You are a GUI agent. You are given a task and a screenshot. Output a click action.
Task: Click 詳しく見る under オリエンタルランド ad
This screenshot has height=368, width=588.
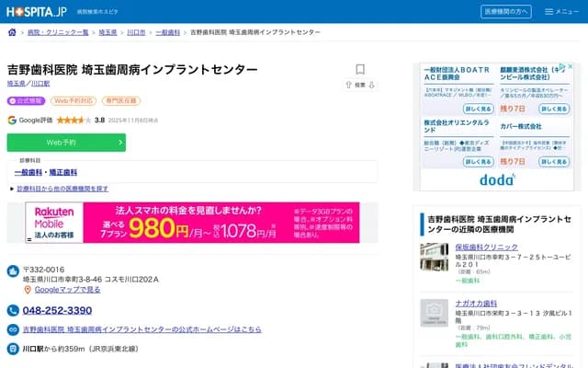(478, 162)
